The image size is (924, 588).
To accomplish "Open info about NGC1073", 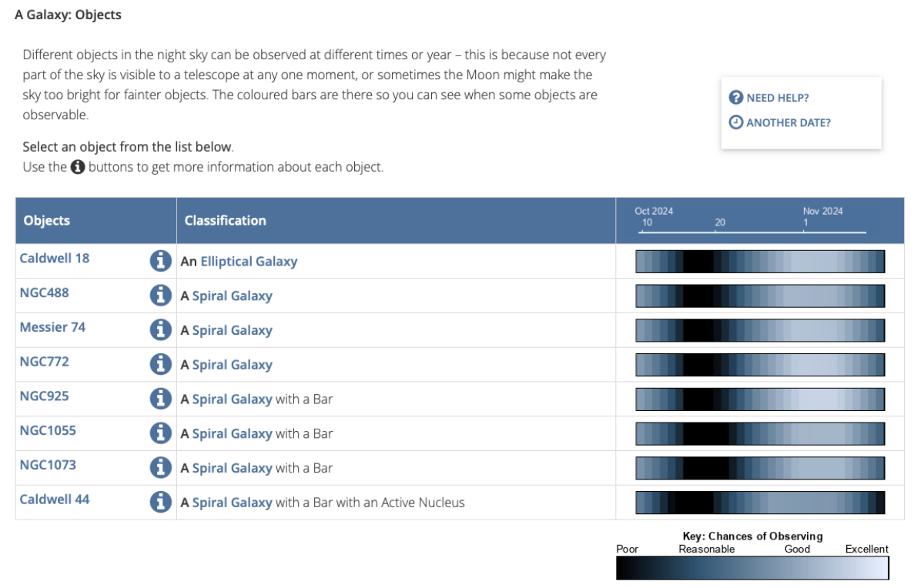I will click(160, 466).
